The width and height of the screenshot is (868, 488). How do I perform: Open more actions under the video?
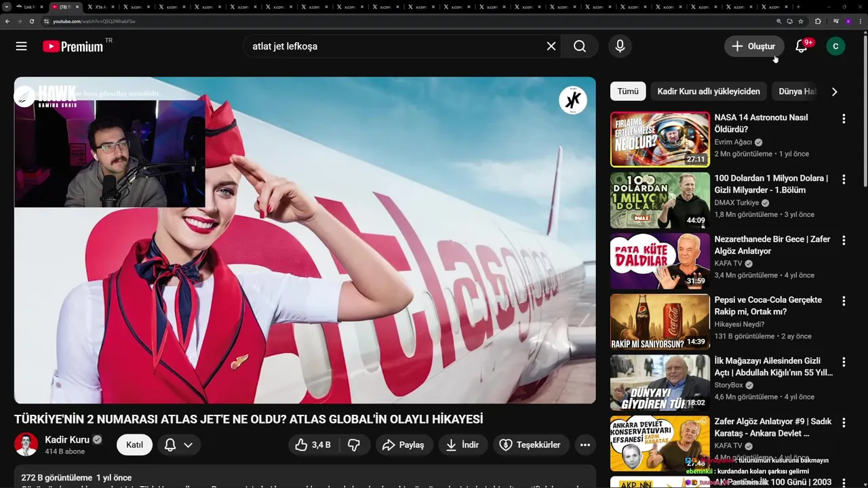point(585,445)
